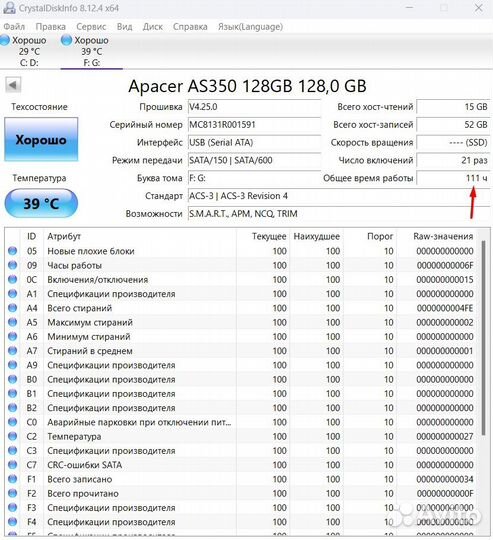This screenshot has height=540, width=493.
Task: Click the status dot of row F2
Action: coord(12,493)
